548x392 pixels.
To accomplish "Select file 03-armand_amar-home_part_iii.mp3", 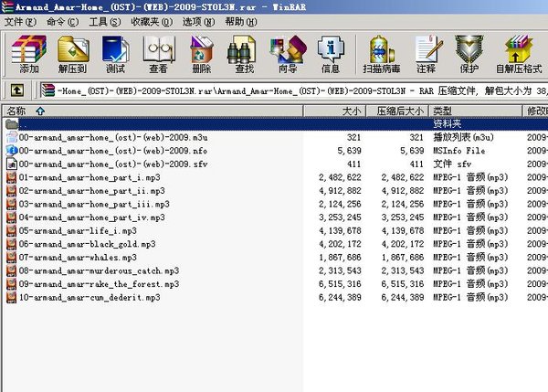I will click(94, 204).
